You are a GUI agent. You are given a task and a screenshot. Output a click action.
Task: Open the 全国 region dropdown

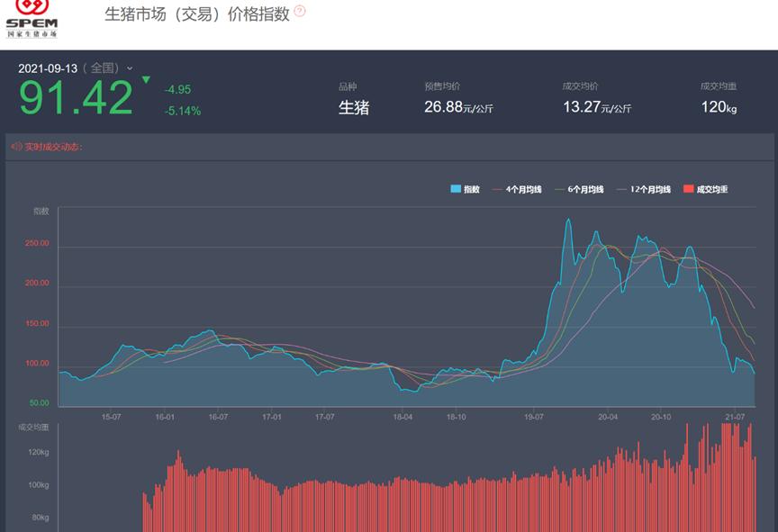point(103,68)
